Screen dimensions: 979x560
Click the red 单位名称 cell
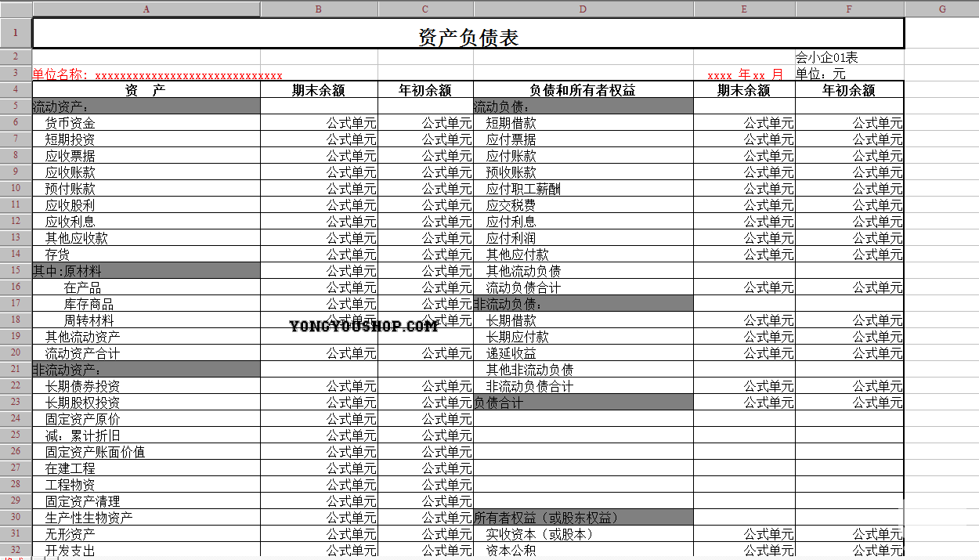click(x=146, y=74)
